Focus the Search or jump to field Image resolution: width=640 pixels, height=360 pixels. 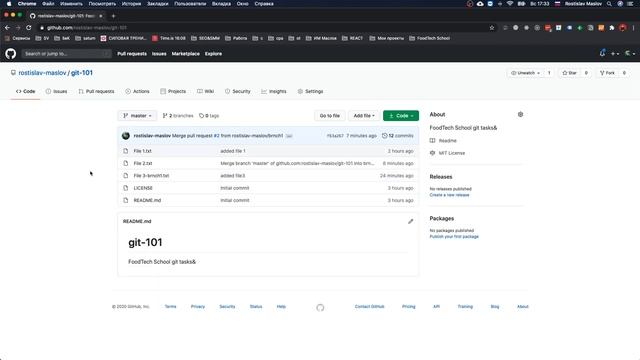67,53
